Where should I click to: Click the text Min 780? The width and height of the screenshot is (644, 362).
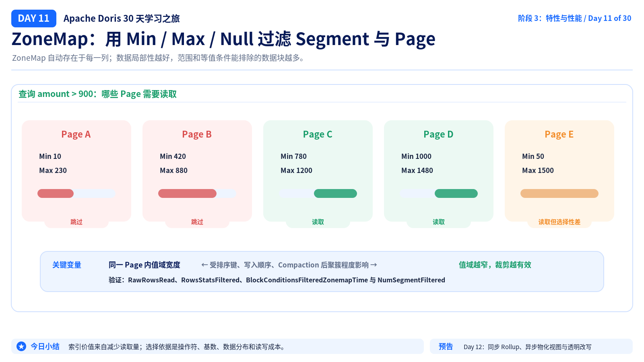point(294,156)
